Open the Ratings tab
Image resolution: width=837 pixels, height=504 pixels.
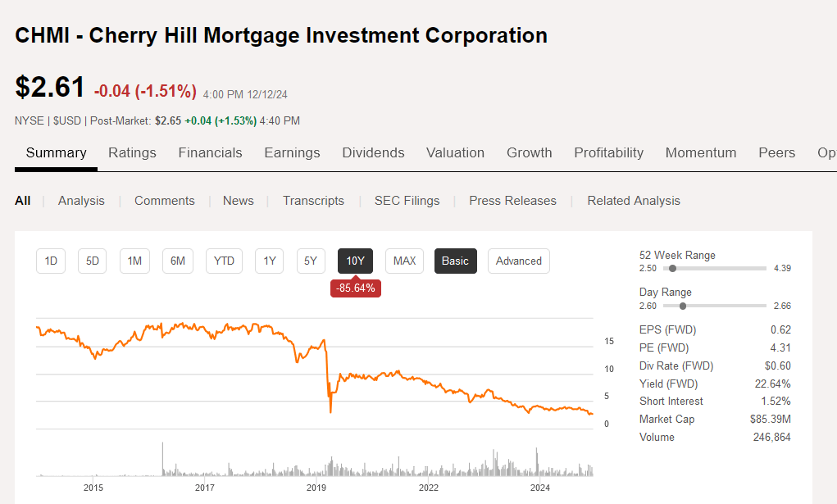coord(132,152)
